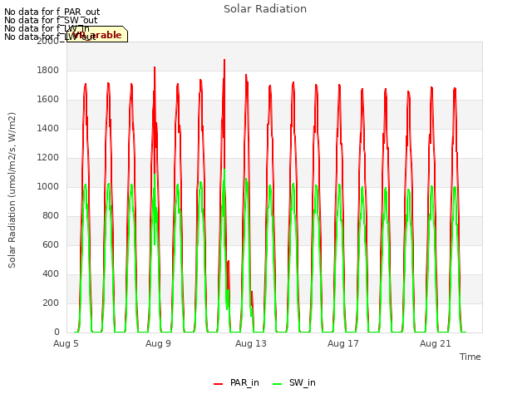This screenshot has height=399, width=532.
Task: Click the 400 y-axis tick label
Action: coord(51,273)
